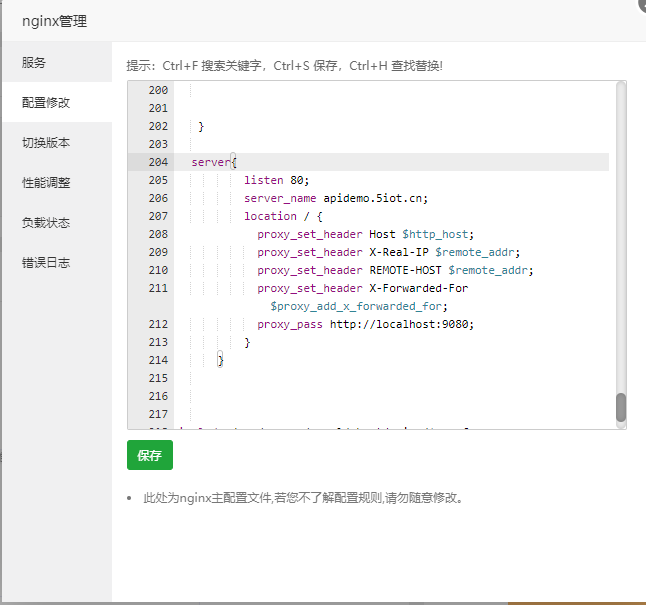This screenshot has height=605, width=646.
Task: Click the highlighted closing brace on line 214
Action: (x=220, y=360)
